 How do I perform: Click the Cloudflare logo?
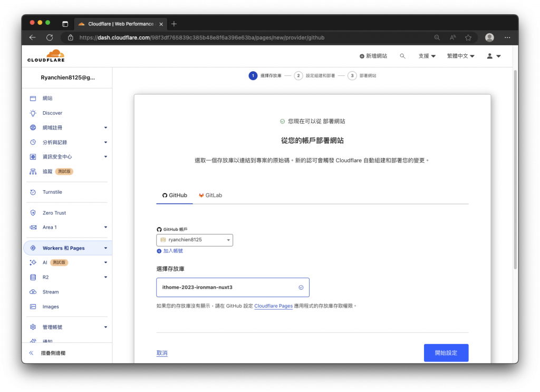click(x=46, y=56)
